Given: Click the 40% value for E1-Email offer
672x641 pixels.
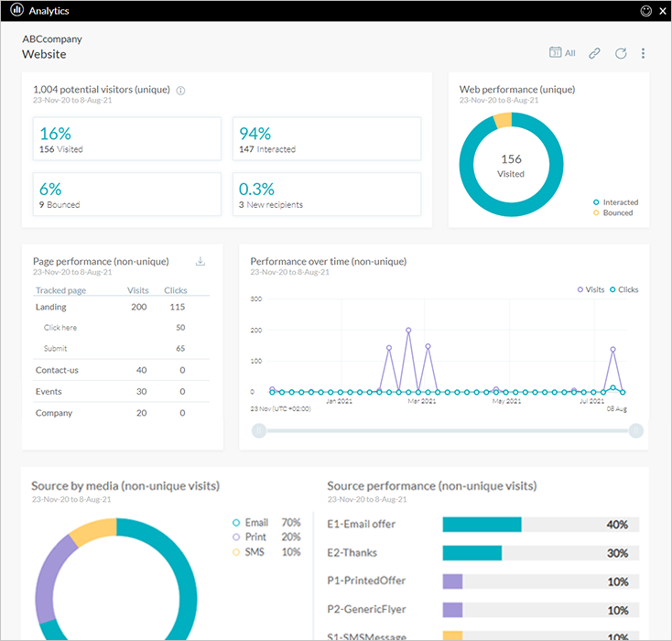Looking at the screenshot, I should (x=617, y=525).
